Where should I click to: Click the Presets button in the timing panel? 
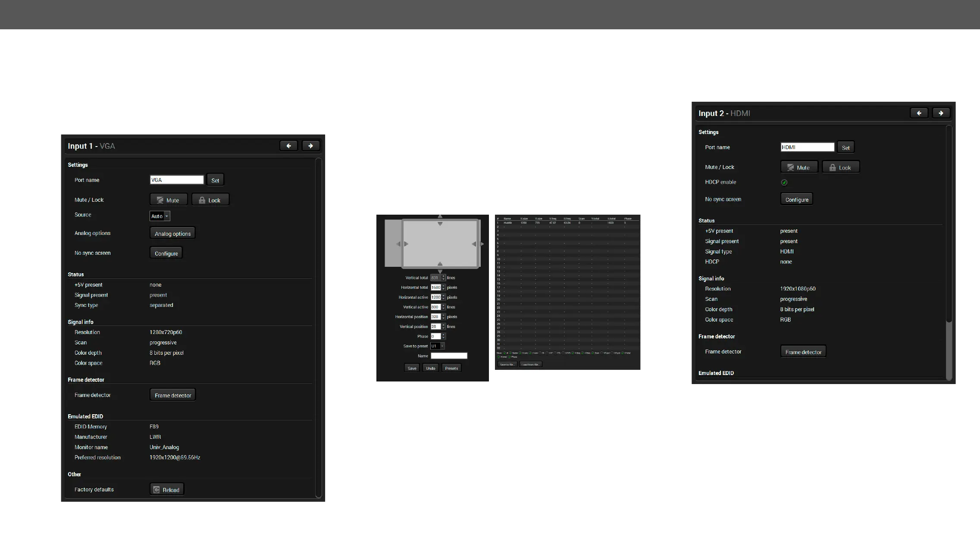coord(451,368)
